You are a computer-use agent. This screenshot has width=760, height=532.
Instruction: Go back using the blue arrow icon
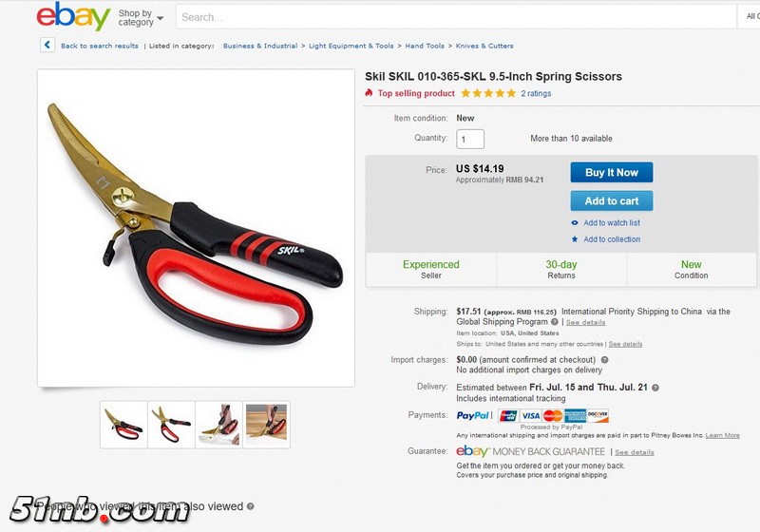pos(47,45)
